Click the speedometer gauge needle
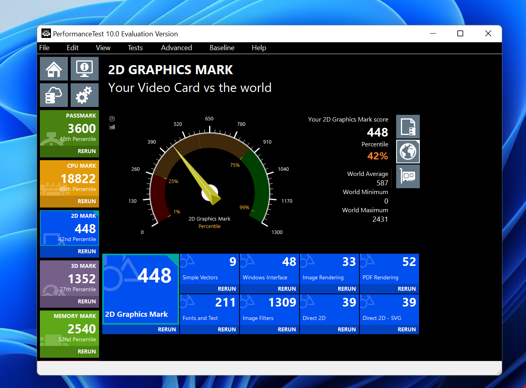Viewport: 526px width, 388px height. (x=196, y=175)
